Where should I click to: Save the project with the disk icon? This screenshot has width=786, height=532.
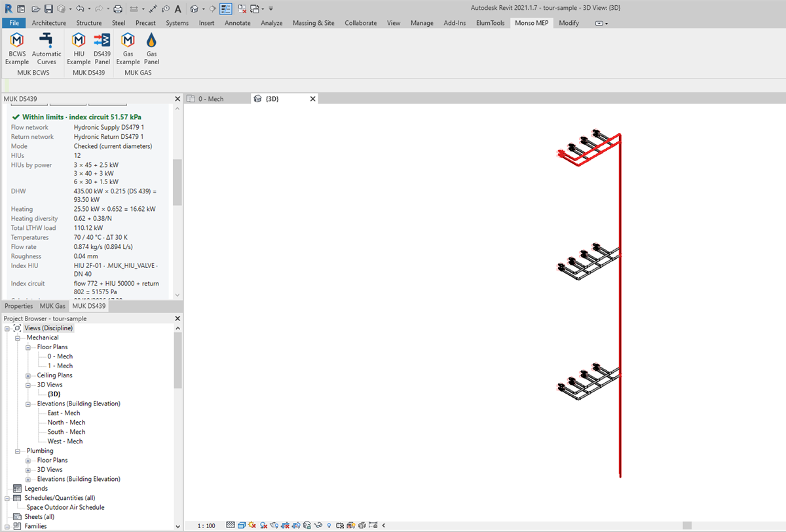click(x=48, y=9)
